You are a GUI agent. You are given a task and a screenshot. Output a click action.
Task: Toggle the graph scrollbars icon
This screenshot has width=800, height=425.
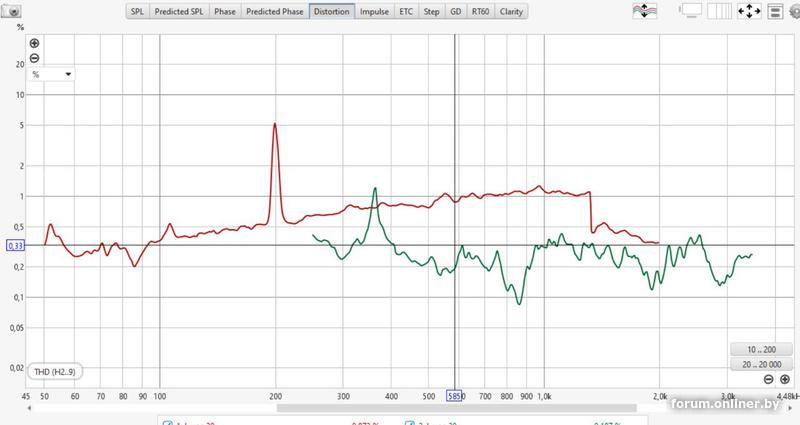[690, 11]
